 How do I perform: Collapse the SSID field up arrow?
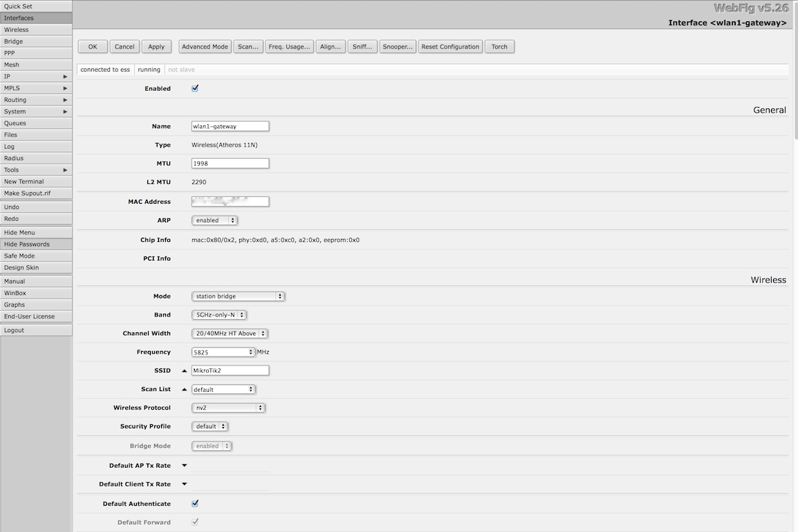click(184, 371)
